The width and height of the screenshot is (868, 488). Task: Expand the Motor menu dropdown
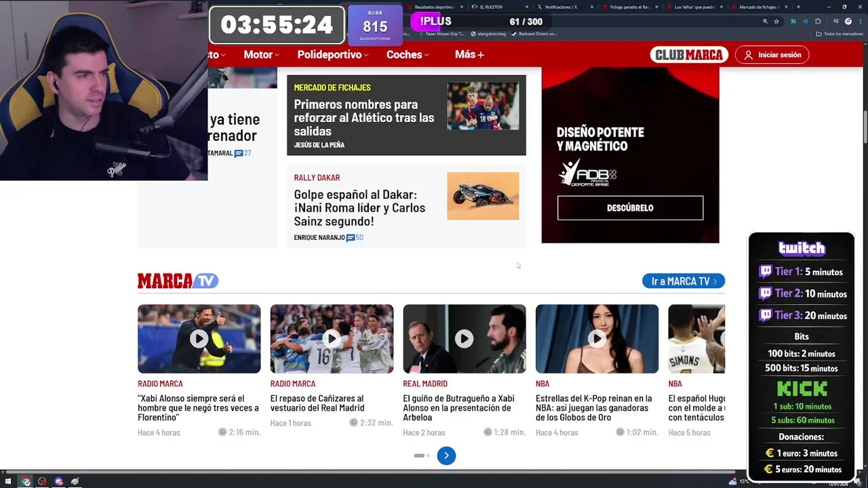[261, 55]
